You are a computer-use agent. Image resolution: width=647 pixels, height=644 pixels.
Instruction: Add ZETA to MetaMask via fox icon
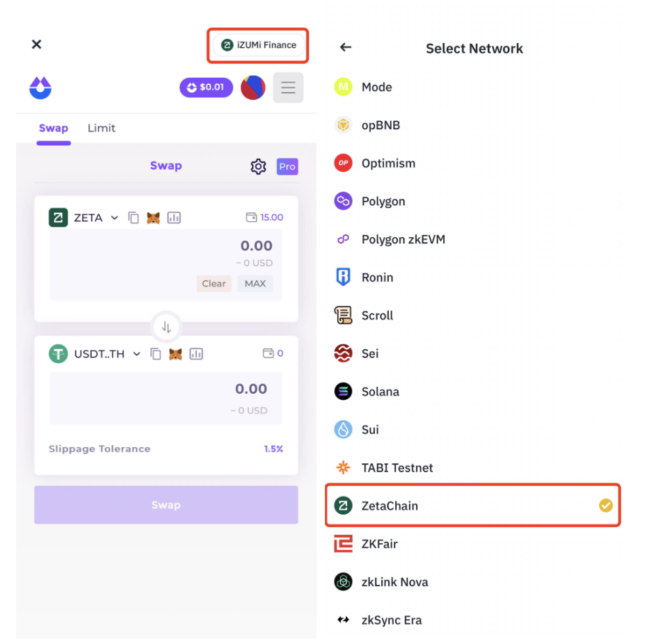click(153, 218)
